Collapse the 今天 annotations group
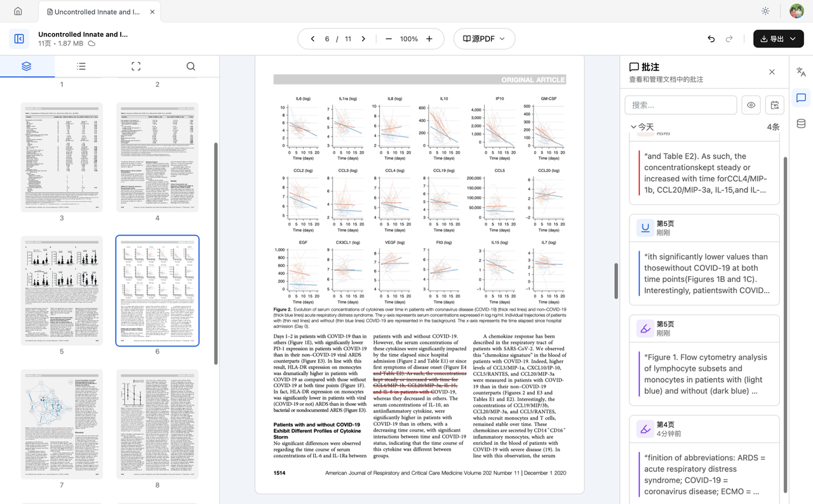 click(633, 127)
